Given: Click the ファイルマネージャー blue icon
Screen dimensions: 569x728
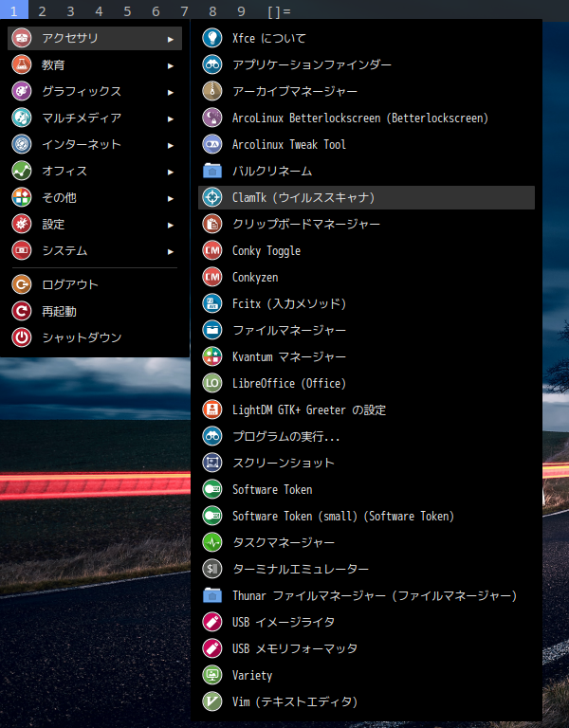Looking at the screenshot, I should (x=212, y=330).
